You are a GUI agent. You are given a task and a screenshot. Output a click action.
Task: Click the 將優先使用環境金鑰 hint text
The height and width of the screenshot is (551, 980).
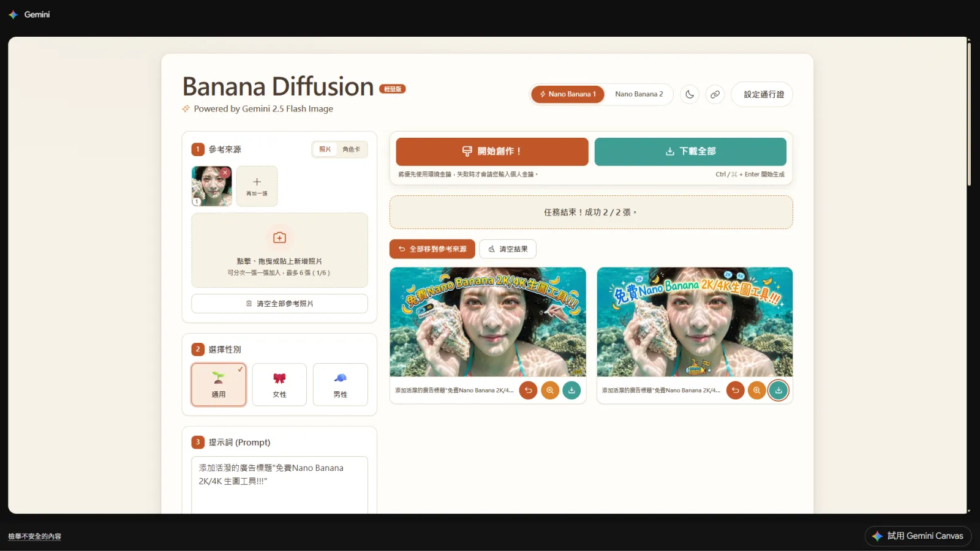click(x=468, y=174)
